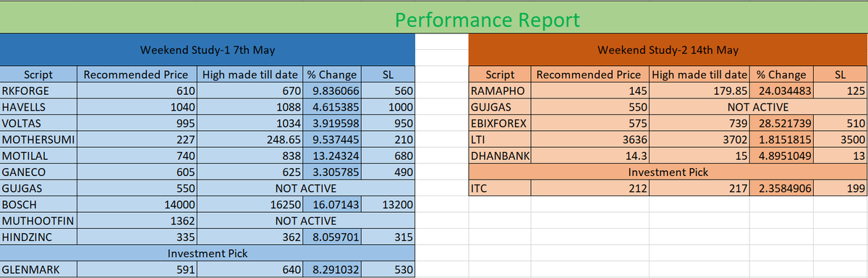Screen dimensions: 868x278
Task: Click the LTI script cell
Action: [x=501, y=139]
